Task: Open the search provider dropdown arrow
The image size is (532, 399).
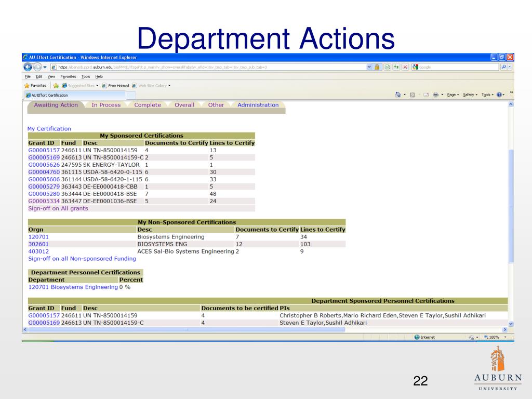Action: click(x=510, y=67)
